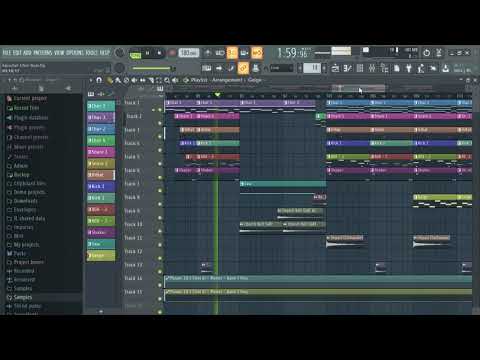Mute Track 10 with its green dot
The width and height of the screenshot is (480, 360).
click(160, 231)
